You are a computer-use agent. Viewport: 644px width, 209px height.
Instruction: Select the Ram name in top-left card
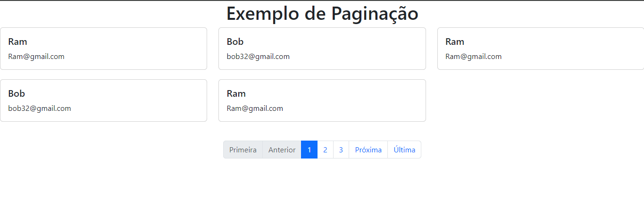point(17,42)
